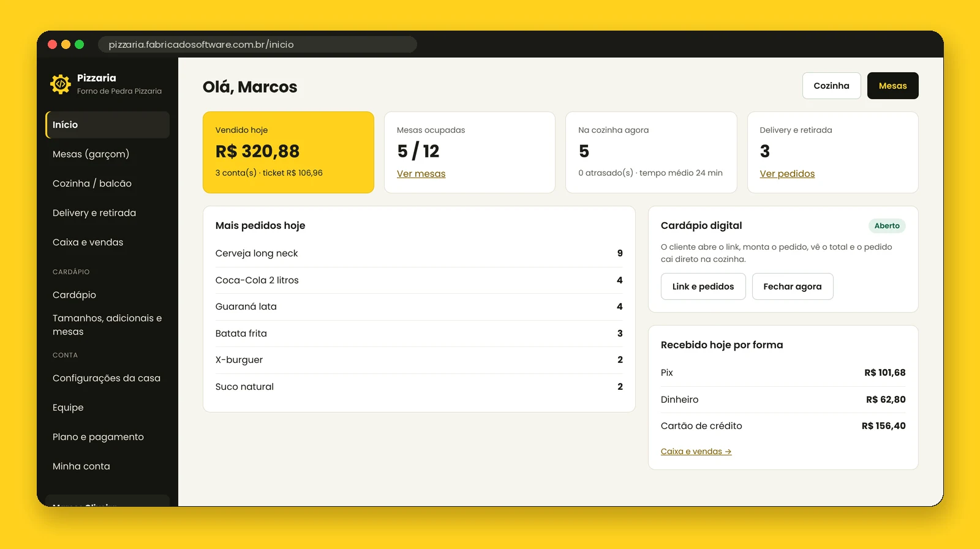Image resolution: width=980 pixels, height=549 pixels.
Task: Click the Suco natural row
Action: click(x=419, y=387)
